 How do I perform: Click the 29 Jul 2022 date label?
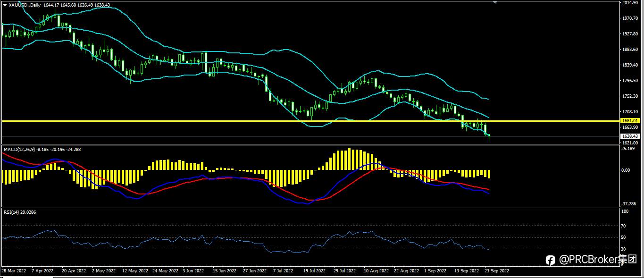(x=344, y=271)
